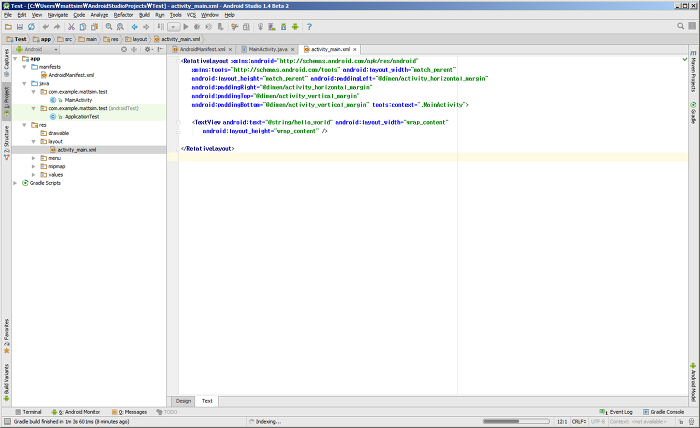Click the Open folder toolbar icon

click(x=8, y=27)
